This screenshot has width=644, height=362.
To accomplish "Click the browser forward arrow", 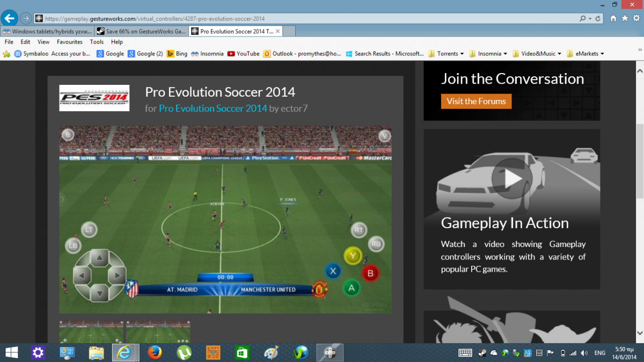I will 26,18.
